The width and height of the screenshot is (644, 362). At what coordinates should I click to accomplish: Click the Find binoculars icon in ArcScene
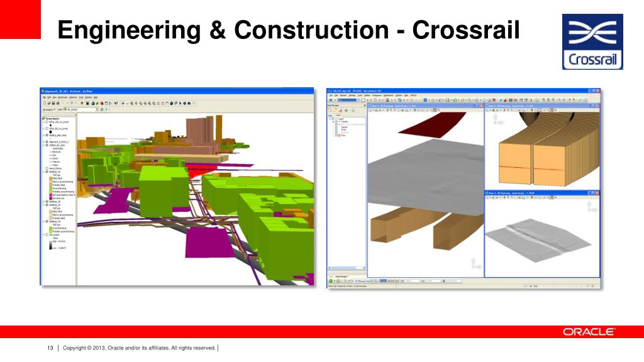pos(189,103)
